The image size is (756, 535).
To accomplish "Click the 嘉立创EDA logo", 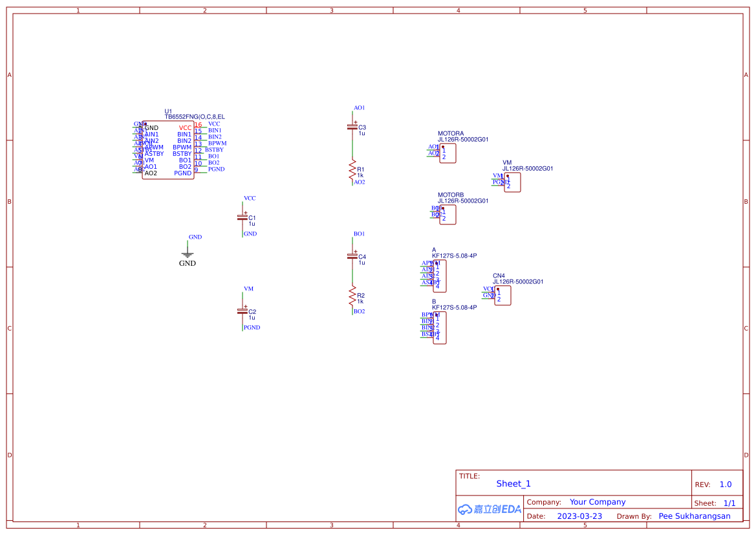I will click(488, 509).
